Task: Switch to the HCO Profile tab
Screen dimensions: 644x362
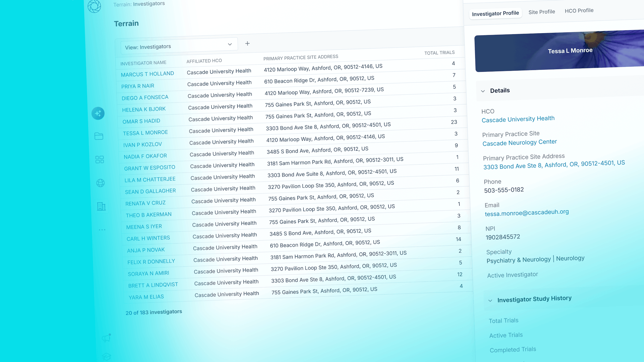Action: (579, 11)
